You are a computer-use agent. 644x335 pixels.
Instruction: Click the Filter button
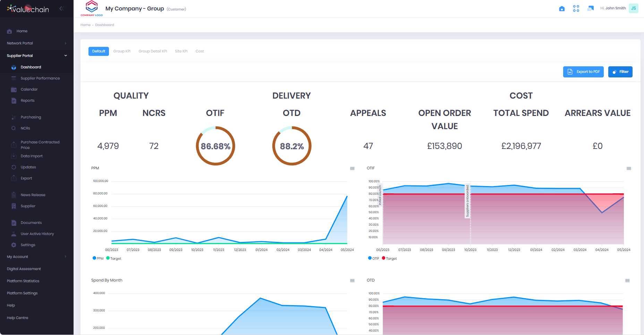click(x=620, y=72)
